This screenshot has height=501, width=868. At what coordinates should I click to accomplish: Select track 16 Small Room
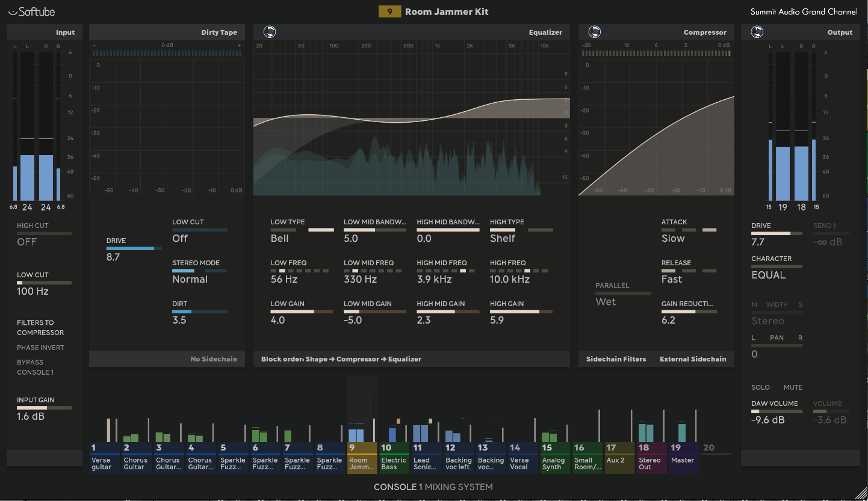tap(587, 458)
